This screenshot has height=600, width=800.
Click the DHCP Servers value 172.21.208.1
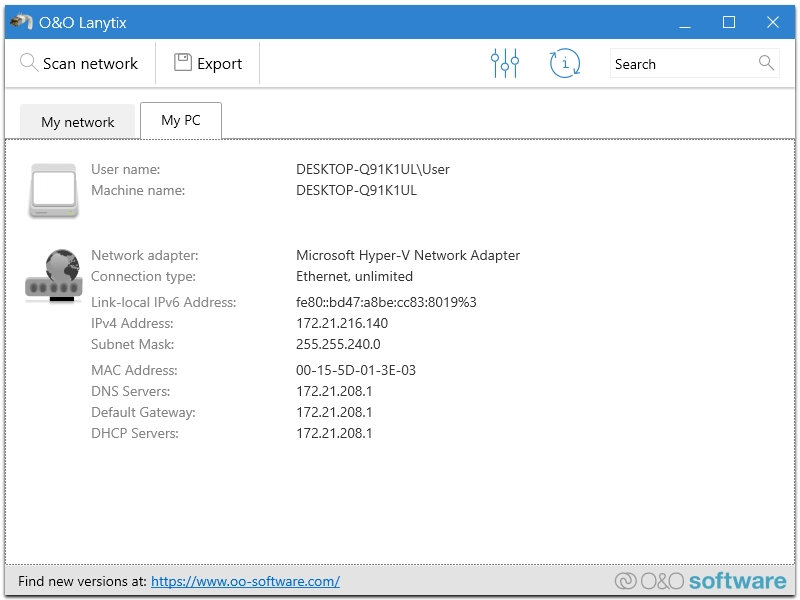[x=334, y=433]
